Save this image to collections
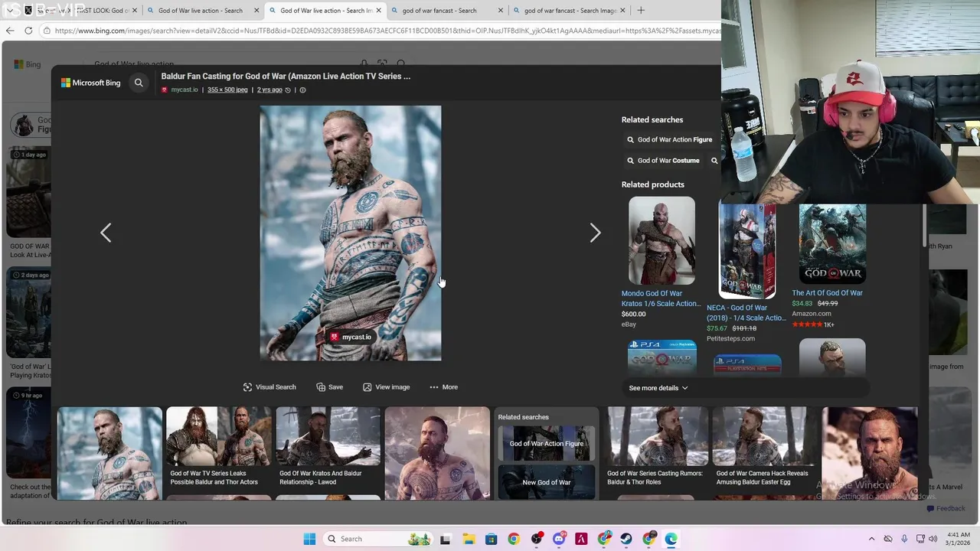The image size is (980, 551). click(x=330, y=387)
